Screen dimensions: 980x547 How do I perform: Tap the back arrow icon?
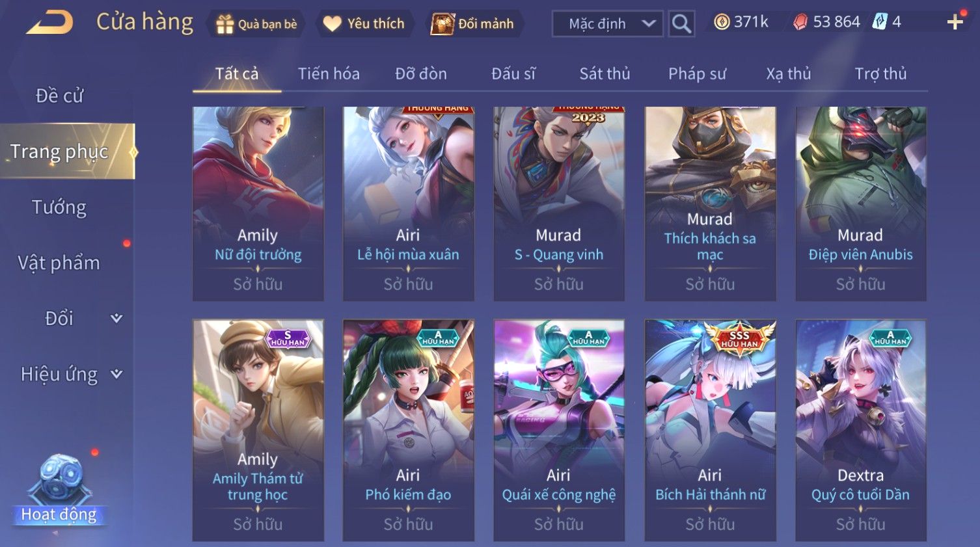tap(49, 23)
